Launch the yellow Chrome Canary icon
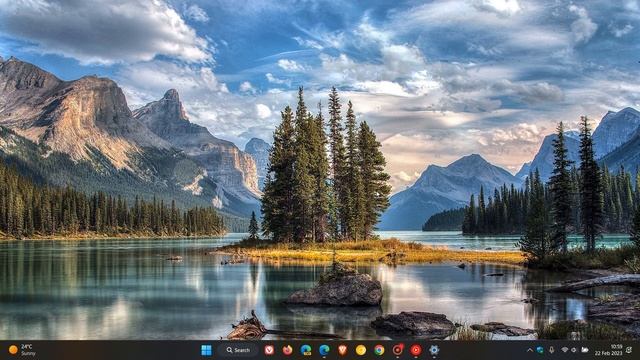The height and width of the screenshot is (360, 640). pos(361,350)
